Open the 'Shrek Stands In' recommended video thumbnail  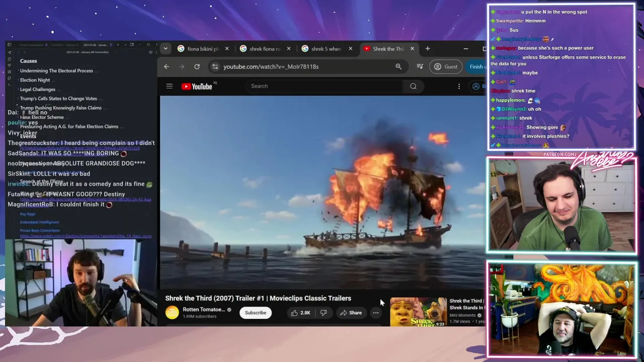point(418,312)
